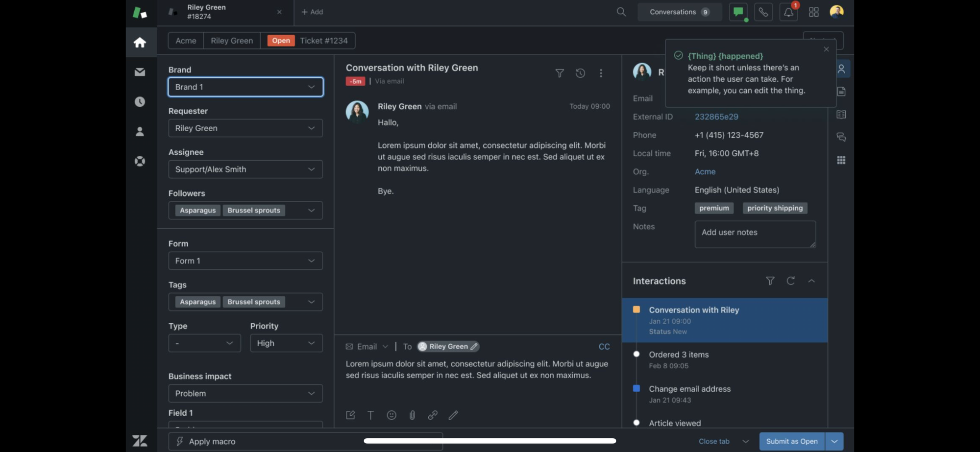Open the lifebuoy icon in left sidebar
This screenshot has height=452, width=980.
point(140,161)
